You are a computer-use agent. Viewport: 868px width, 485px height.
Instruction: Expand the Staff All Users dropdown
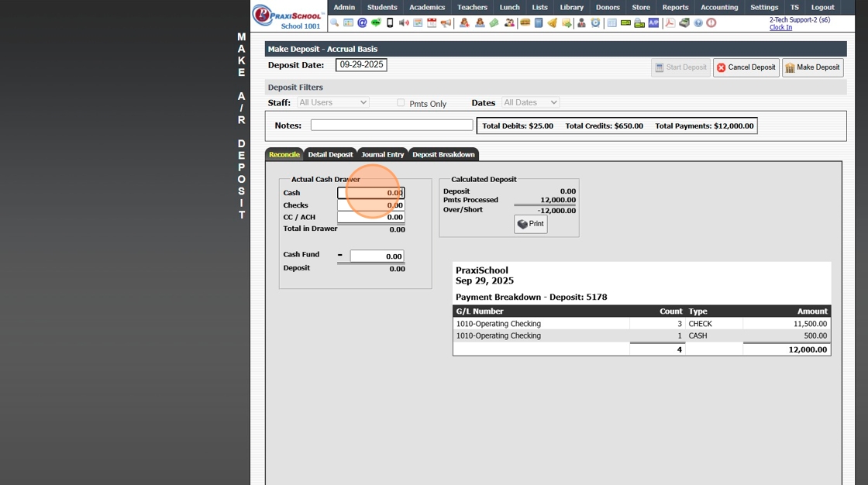coord(333,102)
